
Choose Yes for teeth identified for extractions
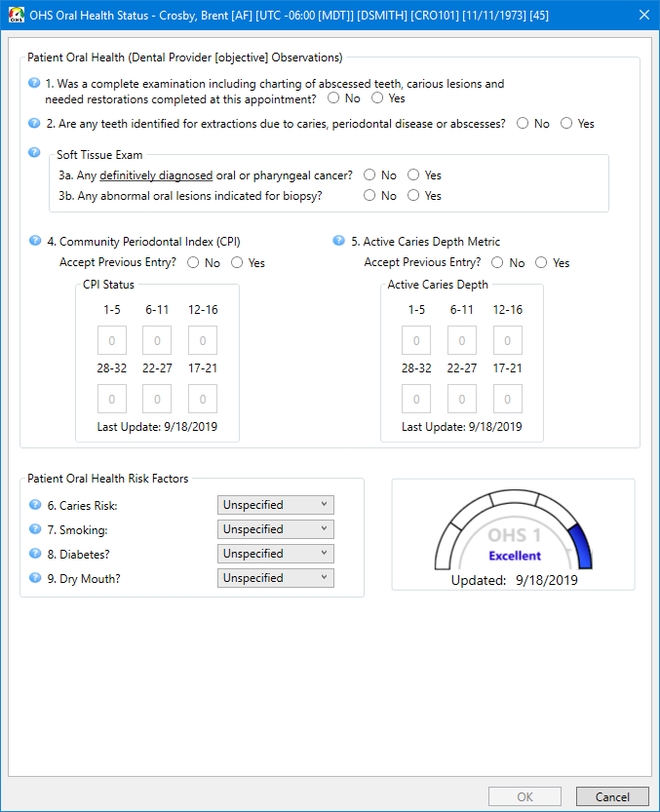tap(566, 123)
